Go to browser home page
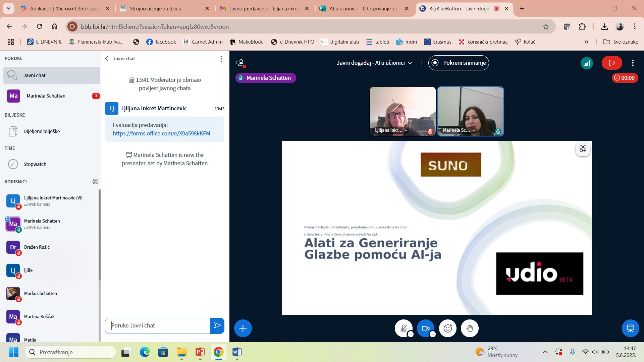Image resolution: width=644 pixels, height=362 pixels. tap(54, 26)
